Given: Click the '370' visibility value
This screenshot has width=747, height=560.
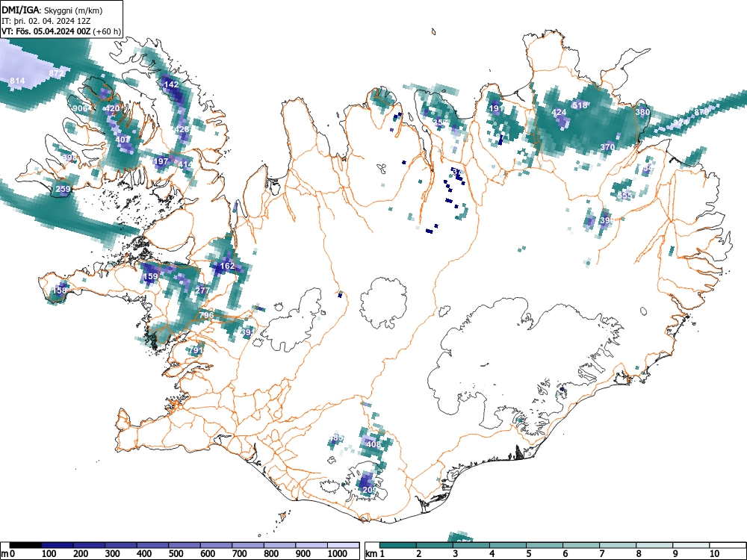Looking at the screenshot, I should click(607, 147).
